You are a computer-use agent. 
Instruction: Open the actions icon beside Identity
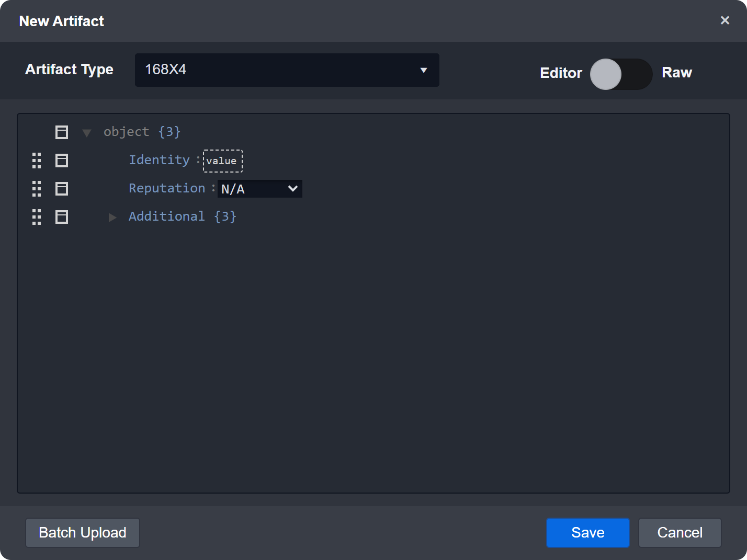(x=61, y=161)
